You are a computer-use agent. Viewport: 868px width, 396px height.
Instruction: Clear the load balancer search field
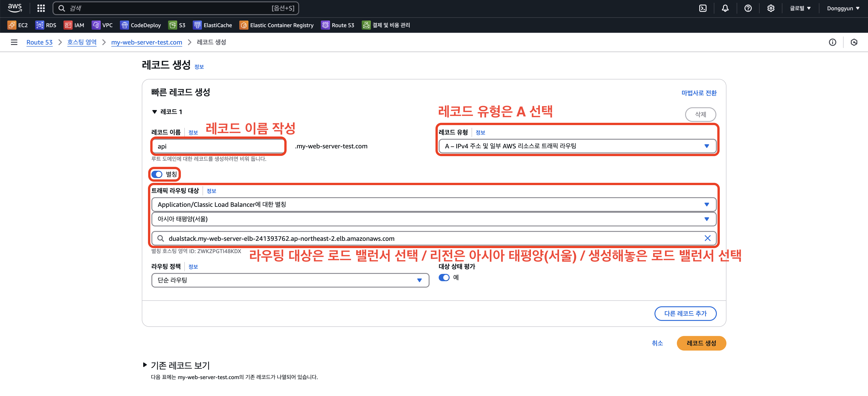pyautogui.click(x=707, y=239)
